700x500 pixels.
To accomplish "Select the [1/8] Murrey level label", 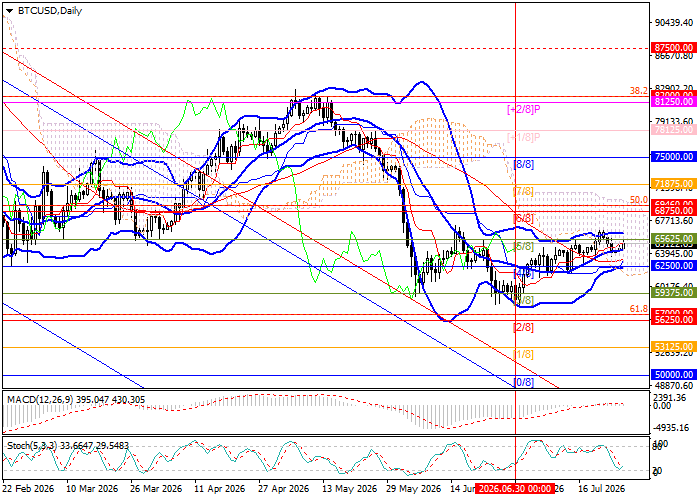I will (524, 354).
